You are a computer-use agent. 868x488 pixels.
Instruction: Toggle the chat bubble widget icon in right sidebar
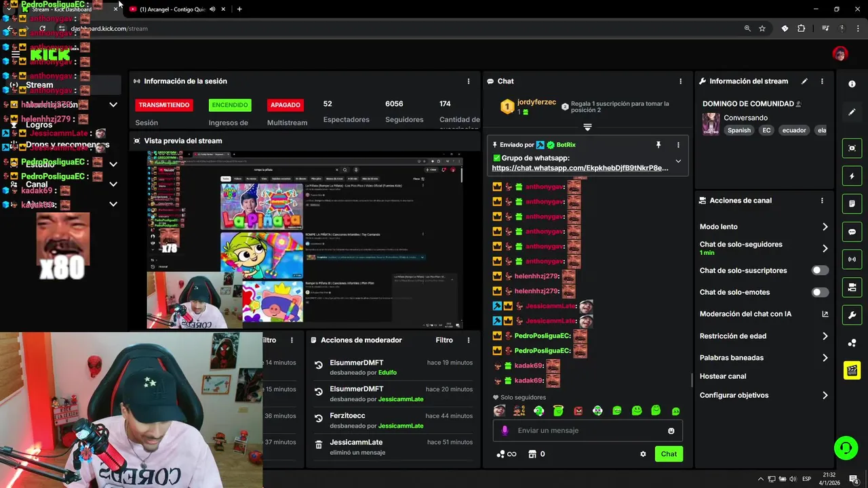pos(852,232)
